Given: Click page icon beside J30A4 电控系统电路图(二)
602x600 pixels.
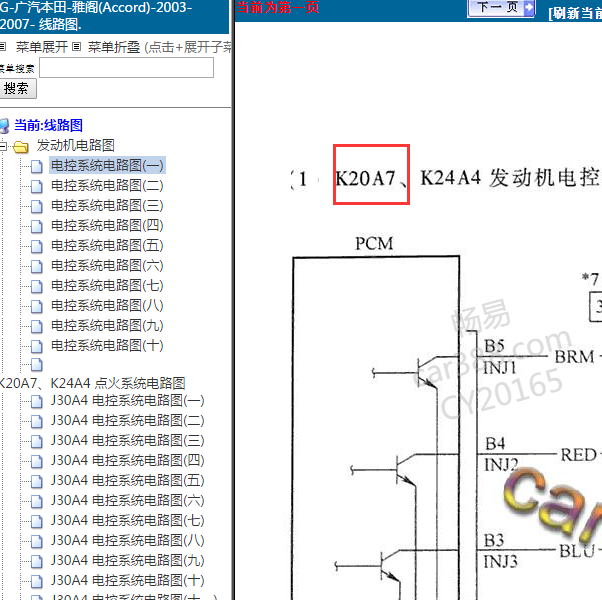Looking at the screenshot, I should tap(36, 421).
